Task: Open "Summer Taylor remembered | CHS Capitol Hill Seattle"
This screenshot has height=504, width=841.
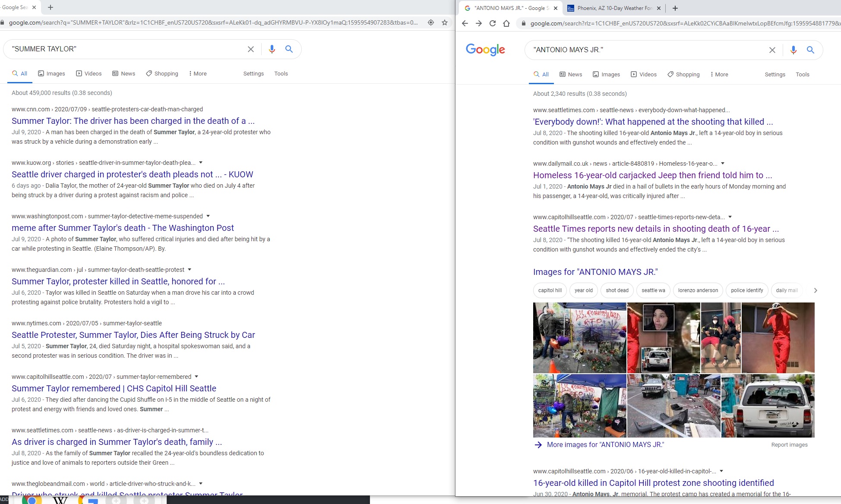Action: [x=114, y=388]
